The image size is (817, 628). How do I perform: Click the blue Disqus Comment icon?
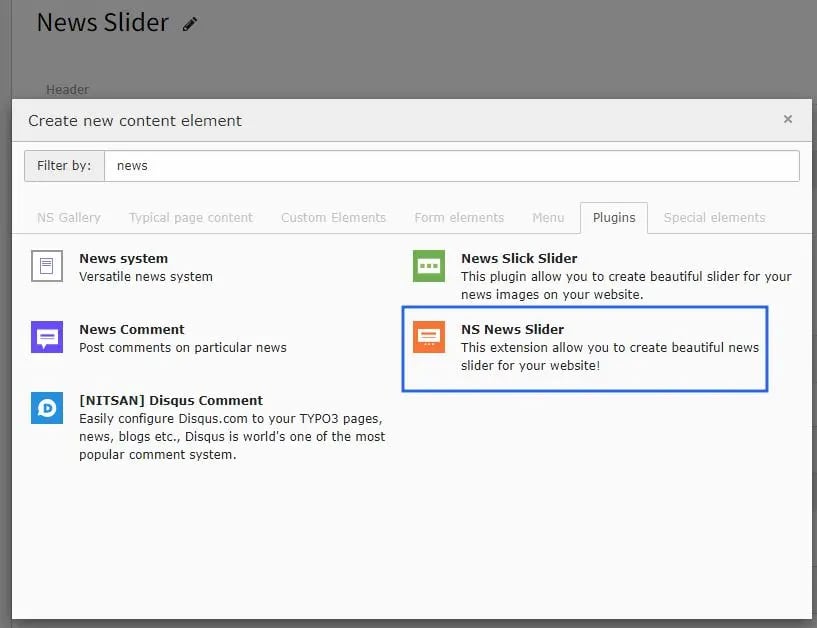coord(47,408)
